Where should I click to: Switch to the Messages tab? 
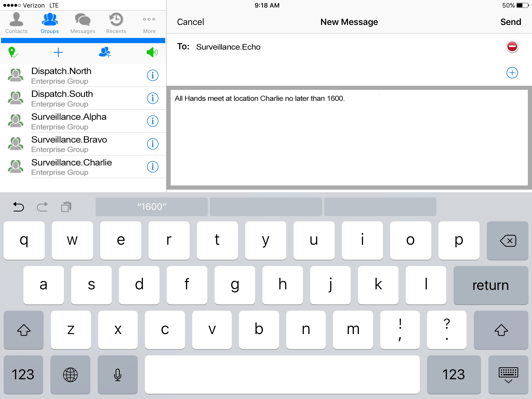point(83,23)
